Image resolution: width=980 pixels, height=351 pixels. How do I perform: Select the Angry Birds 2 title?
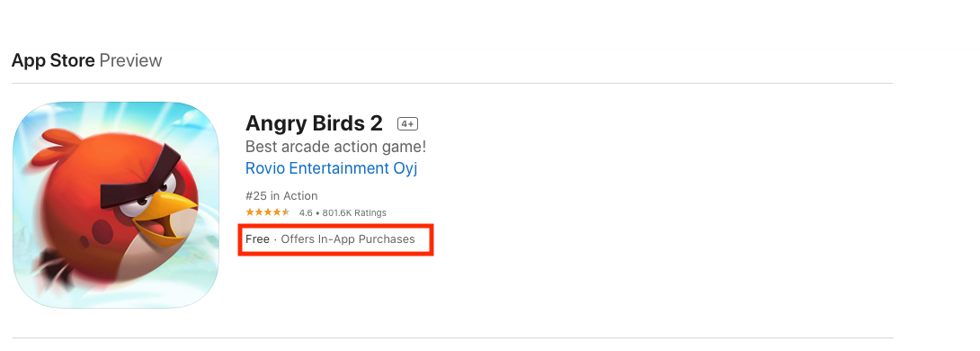point(314,123)
